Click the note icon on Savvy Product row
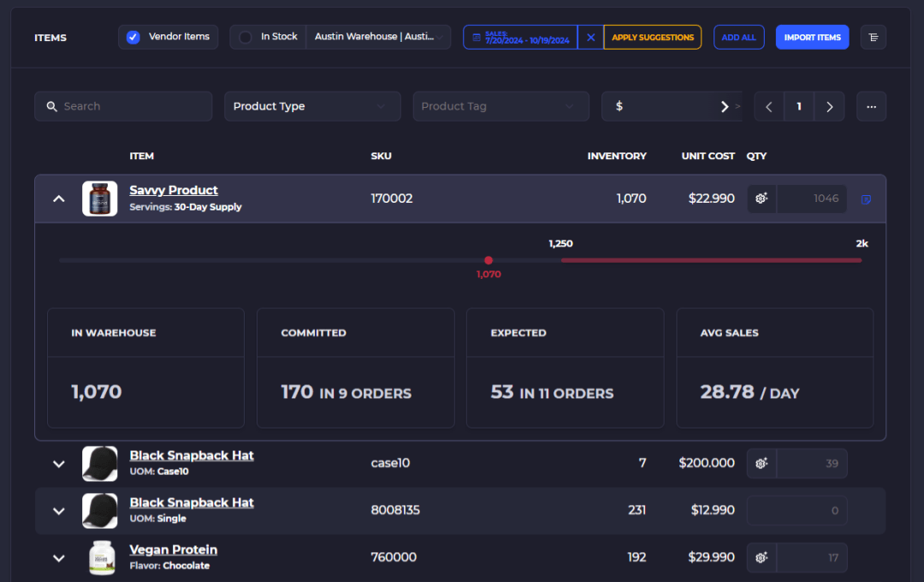The image size is (924, 582). (x=866, y=199)
